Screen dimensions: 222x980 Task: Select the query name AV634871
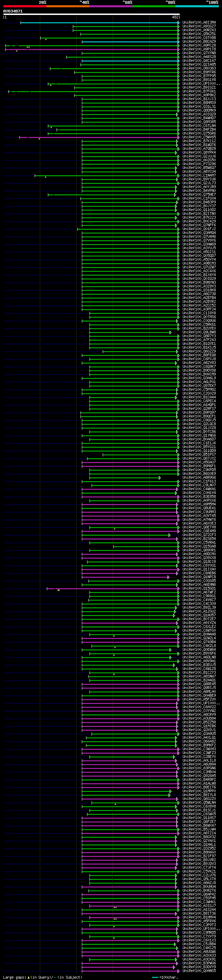pos(13,11)
